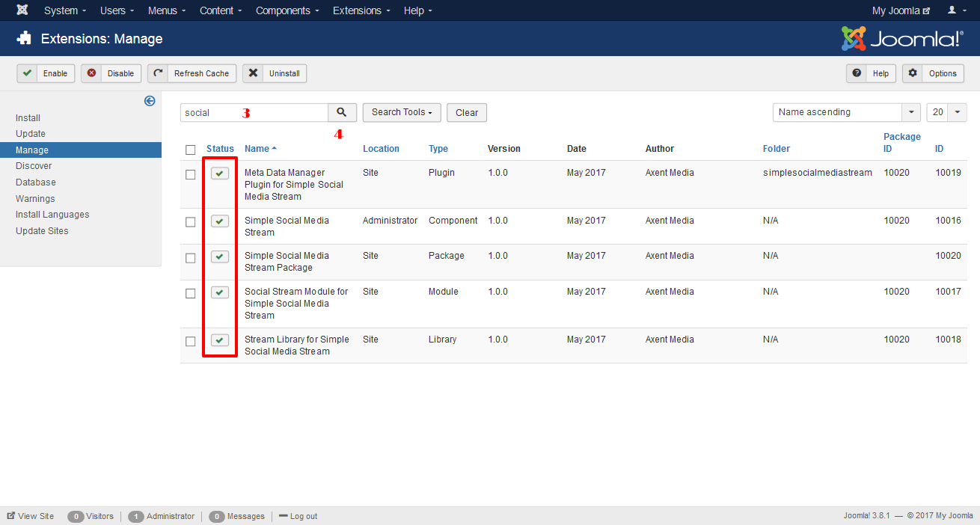Sort table by Location column header
This screenshot has height=525, width=980.
pos(381,149)
